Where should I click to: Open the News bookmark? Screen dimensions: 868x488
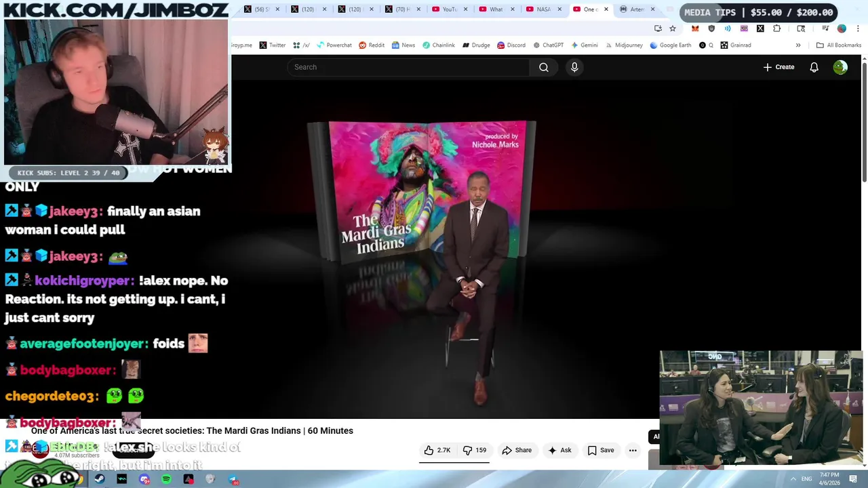(x=403, y=45)
